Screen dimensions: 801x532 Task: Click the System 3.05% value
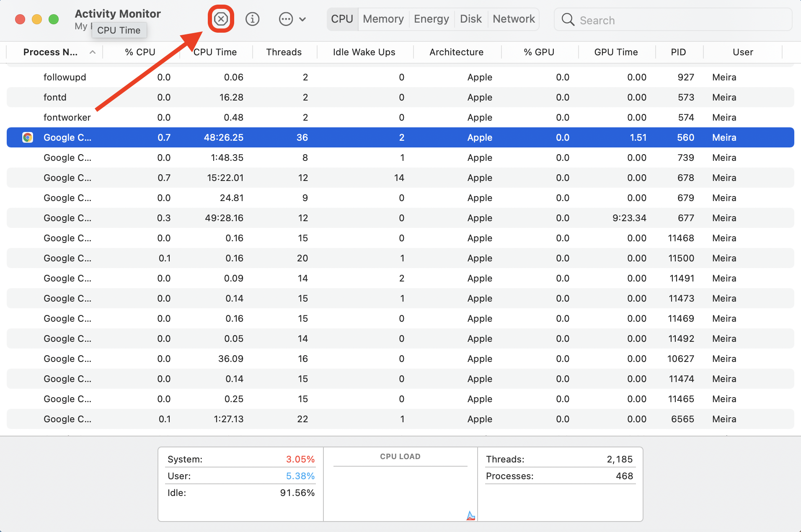pyautogui.click(x=300, y=459)
